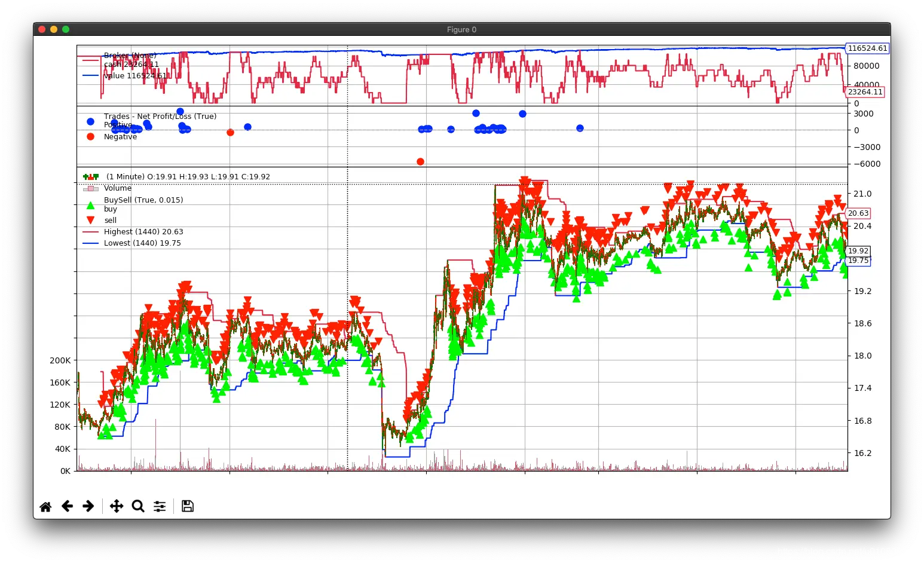Click the large negative trade dot near -6000
Screen dimensions: 924x563
pyautogui.click(x=420, y=161)
